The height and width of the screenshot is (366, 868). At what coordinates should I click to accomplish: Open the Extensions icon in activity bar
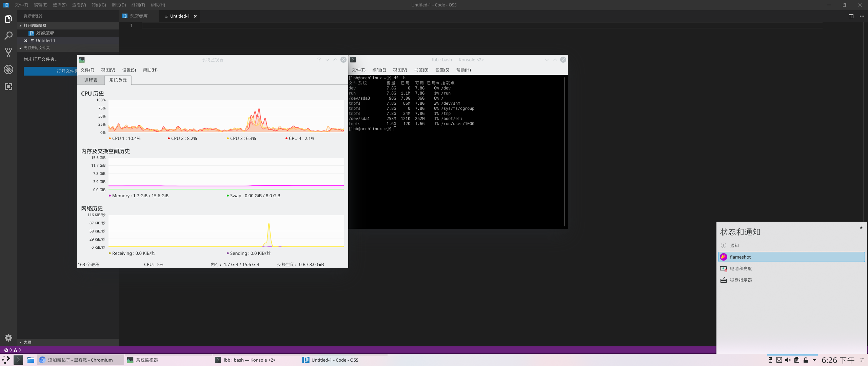click(x=8, y=86)
